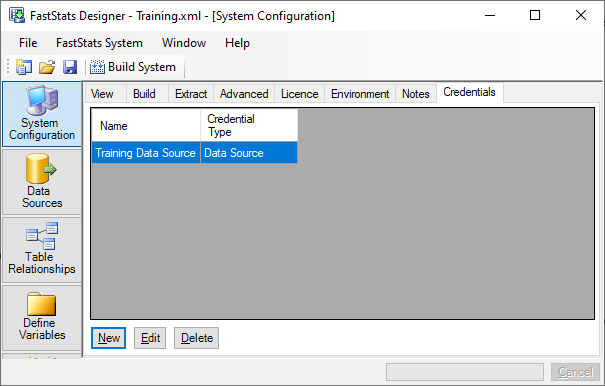Open the File menu
605x386 pixels.
(28, 43)
